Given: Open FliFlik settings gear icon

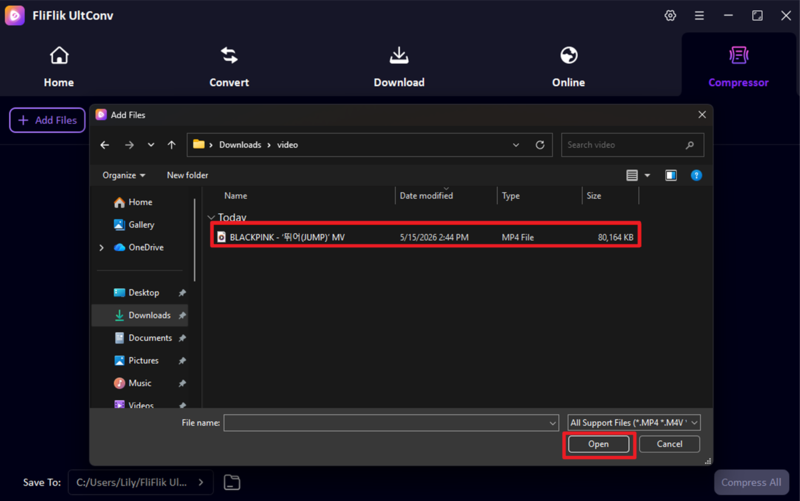Looking at the screenshot, I should point(670,15).
